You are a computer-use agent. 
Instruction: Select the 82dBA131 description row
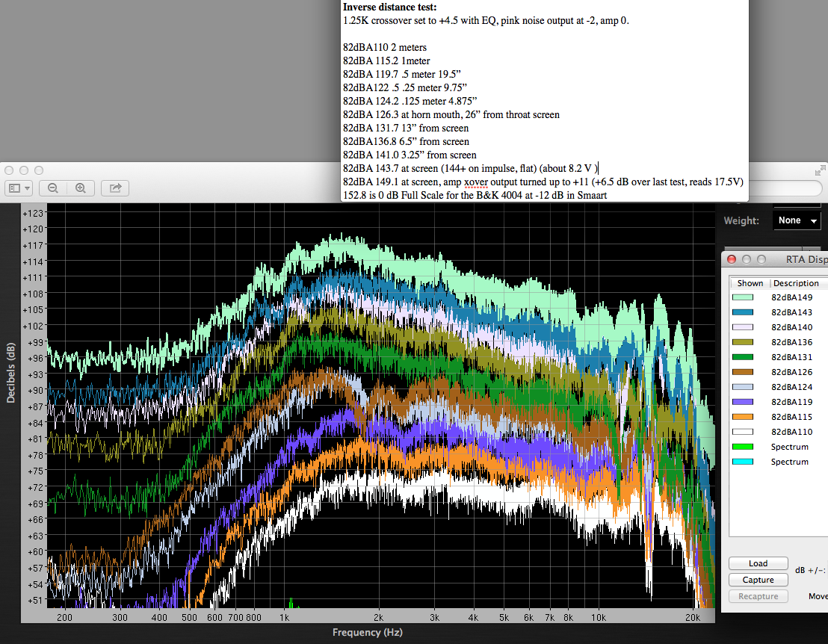click(791, 357)
